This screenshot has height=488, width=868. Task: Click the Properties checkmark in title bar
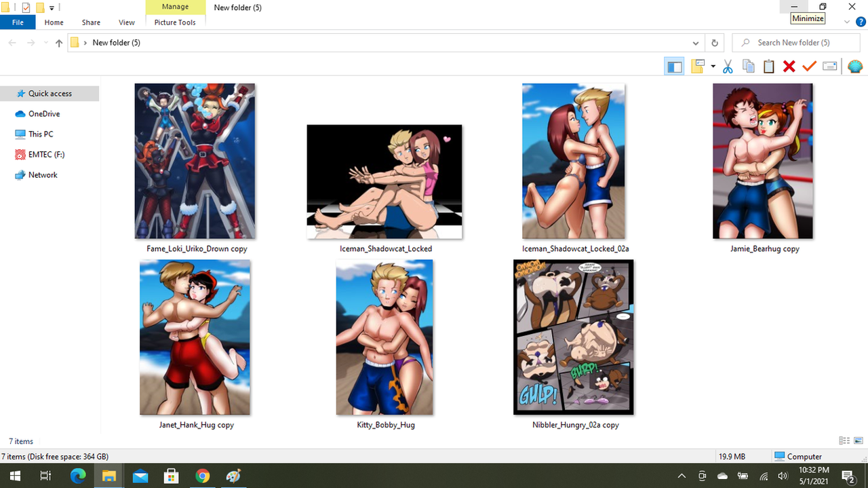[26, 7]
